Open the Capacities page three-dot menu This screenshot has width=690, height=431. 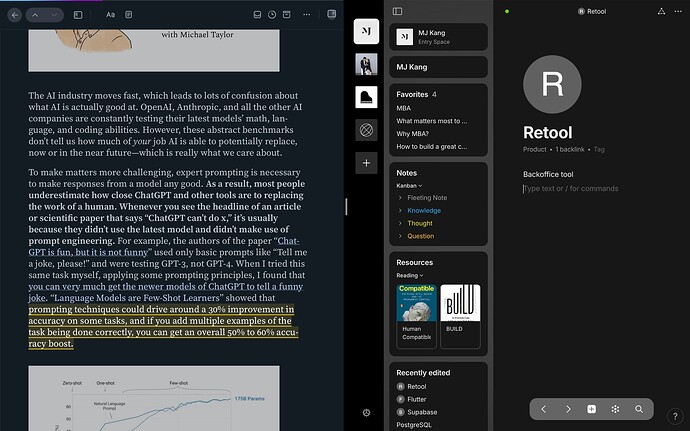click(x=678, y=11)
